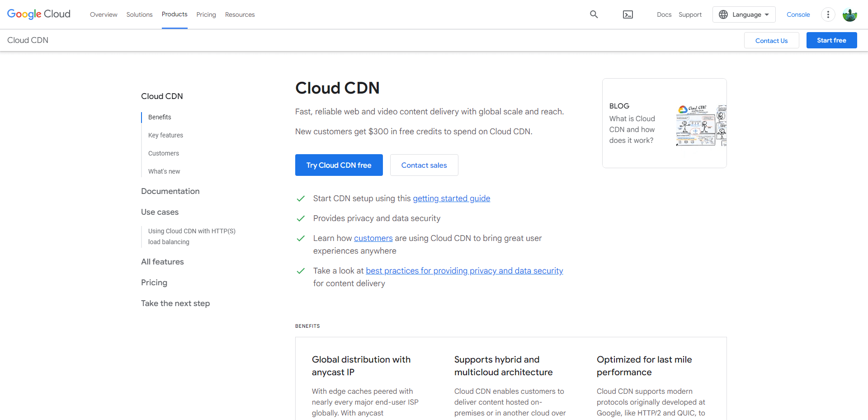Open the Console link
This screenshot has width=868, height=420.
pyautogui.click(x=798, y=14)
